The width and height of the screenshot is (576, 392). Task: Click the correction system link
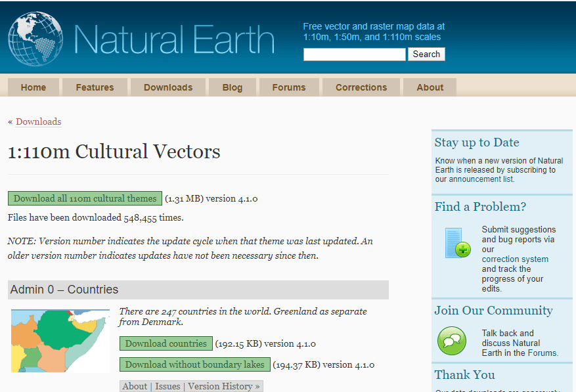pos(515,259)
